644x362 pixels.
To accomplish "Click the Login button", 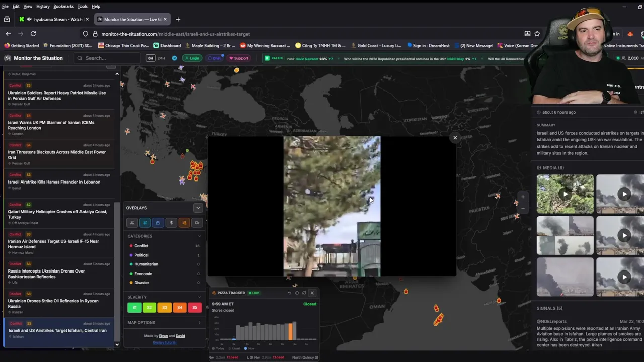I will 192,58.
